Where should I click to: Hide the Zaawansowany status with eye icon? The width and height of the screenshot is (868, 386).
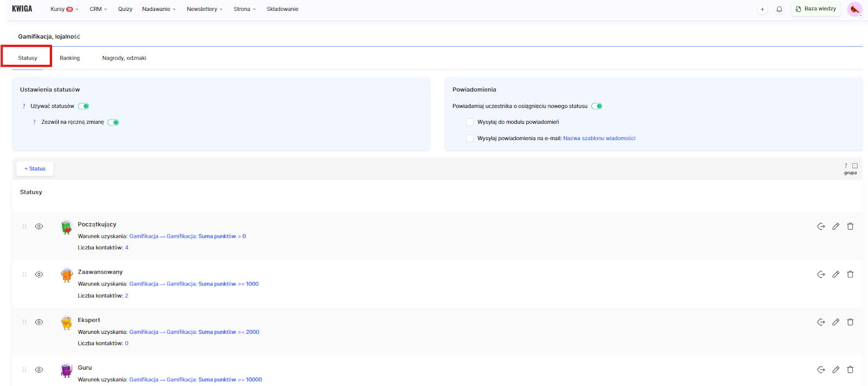tap(39, 274)
